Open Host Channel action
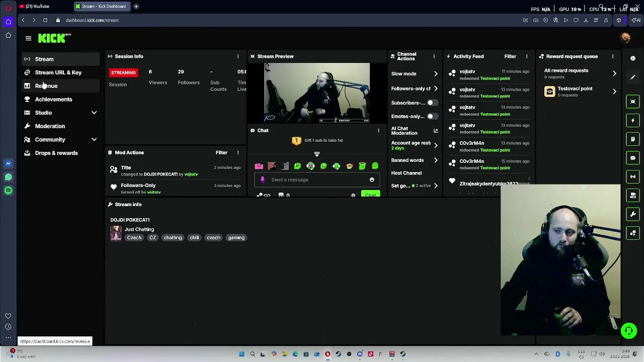The height and width of the screenshot is (362, 644). [407, 173]
